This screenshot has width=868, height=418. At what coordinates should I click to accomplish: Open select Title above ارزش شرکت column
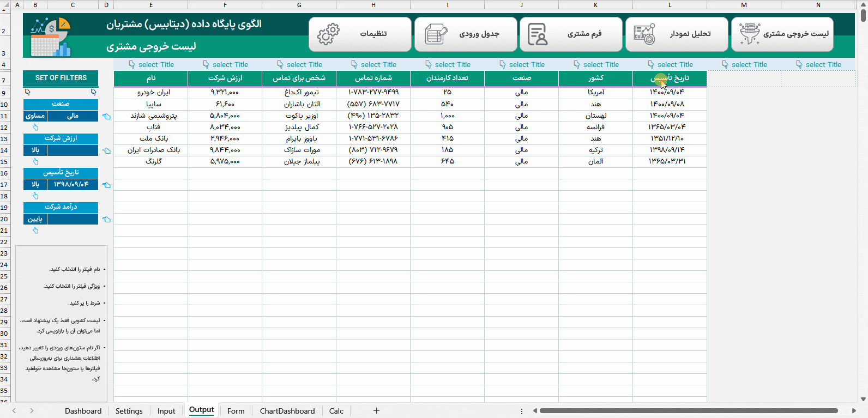tap(225, 64)
